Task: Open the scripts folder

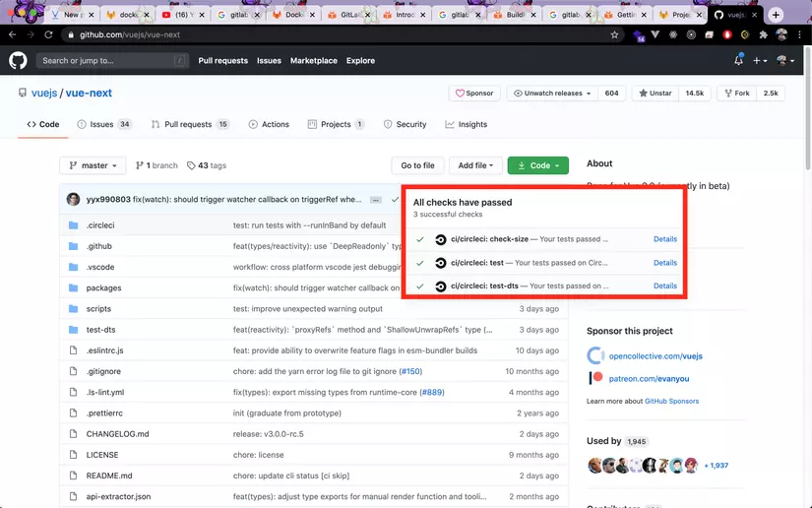Action: pyautogui.click(x=98, y=308)
